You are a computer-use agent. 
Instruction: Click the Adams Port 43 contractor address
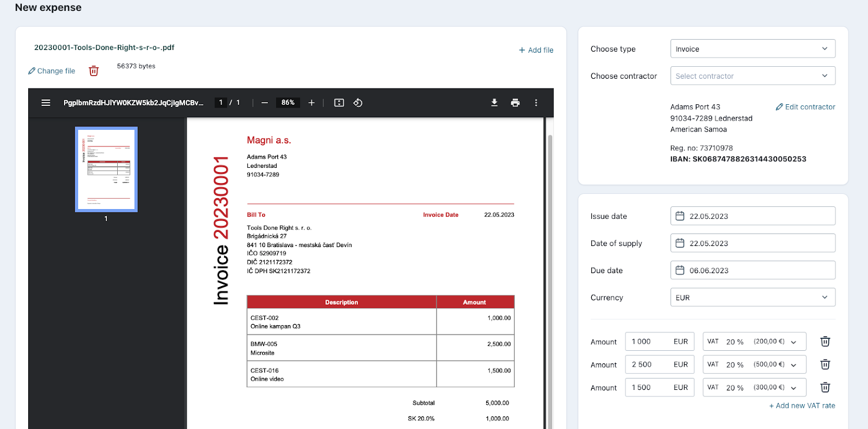(695, 107)
